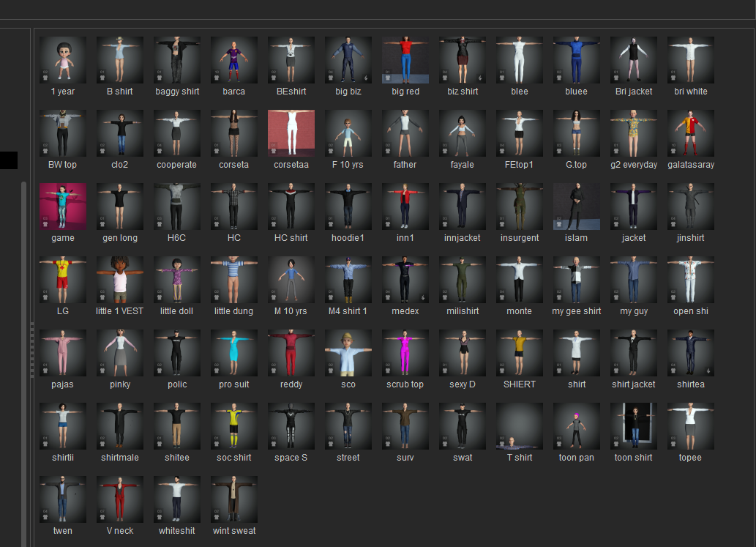756x547 pixels.
Task: Pick the 'sco' scout character
Action: point(348,353)
